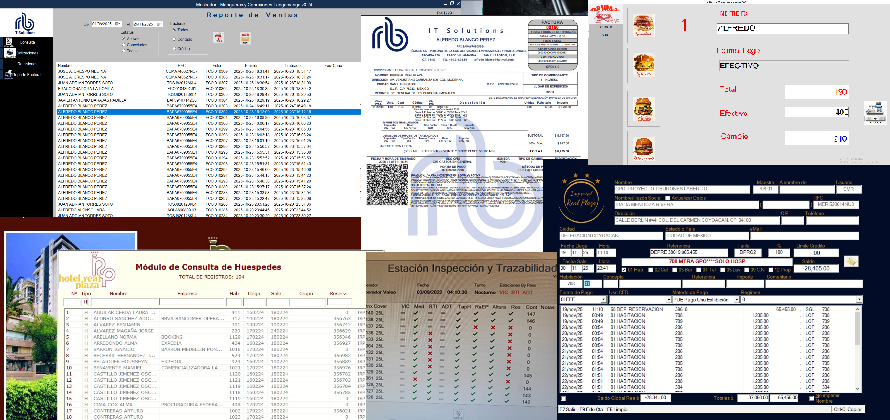This screenshot has width=890, height=420.
Task: Click the ALFREDO name field in the burger POS
Action: pyautogui.click(x=783, y=29)
